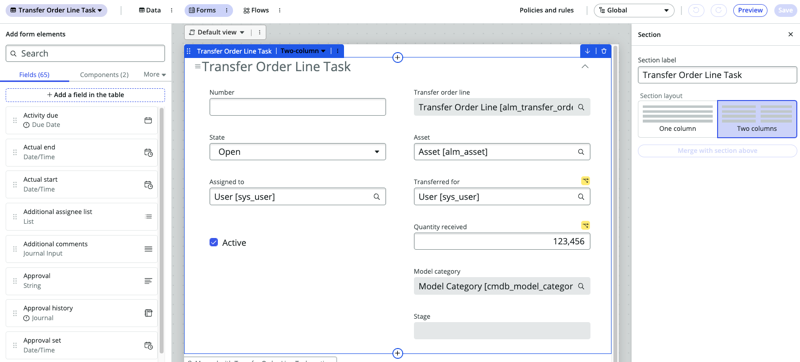Delete the section with trash icon
This screenshot has width=800, height=362.
pos(604,51)
